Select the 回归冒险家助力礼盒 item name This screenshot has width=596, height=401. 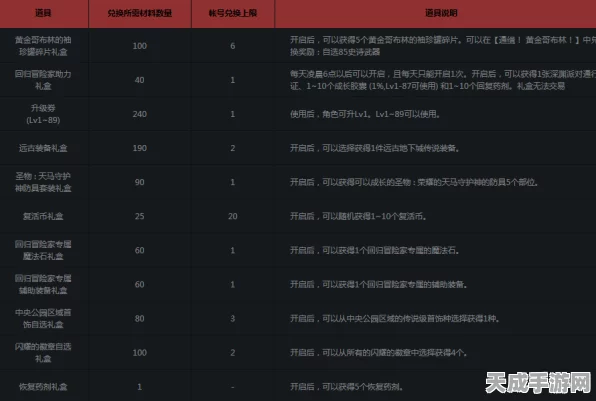43,80
